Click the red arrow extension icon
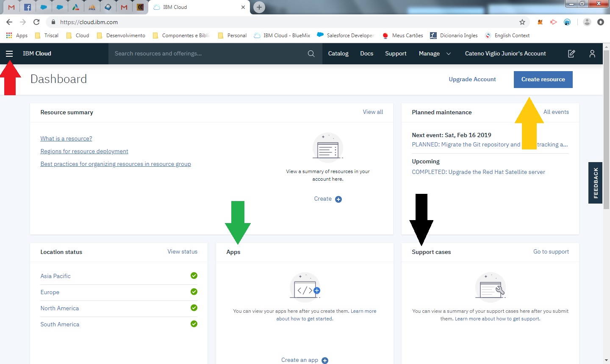Viewport: 610px width, 364px height. 554,22
